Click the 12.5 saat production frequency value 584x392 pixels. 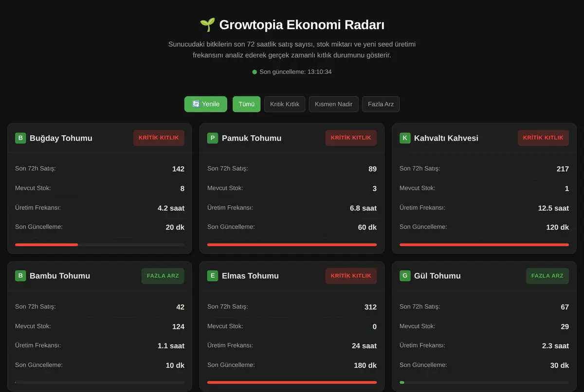553,208
